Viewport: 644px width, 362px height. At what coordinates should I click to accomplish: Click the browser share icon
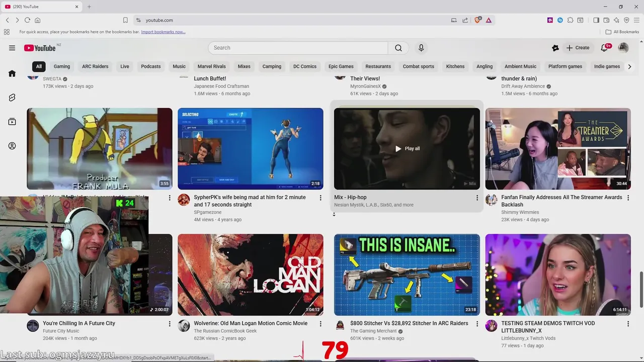(x=465, y=20)
